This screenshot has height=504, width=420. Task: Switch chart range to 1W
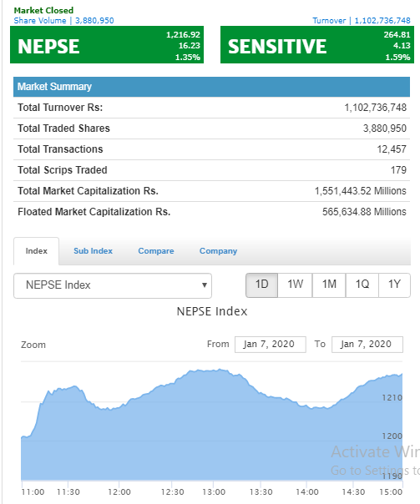[x=296, y=285]
